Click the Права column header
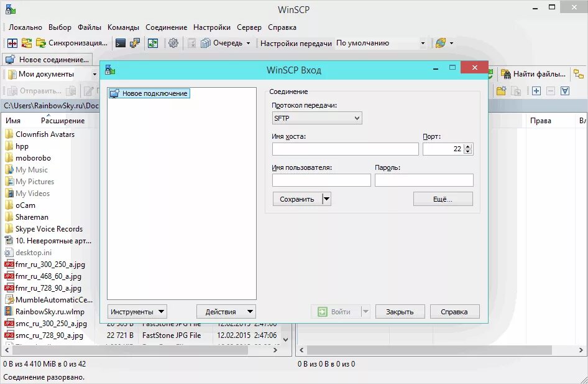This screenshot has height=384, width=588. 540,121
